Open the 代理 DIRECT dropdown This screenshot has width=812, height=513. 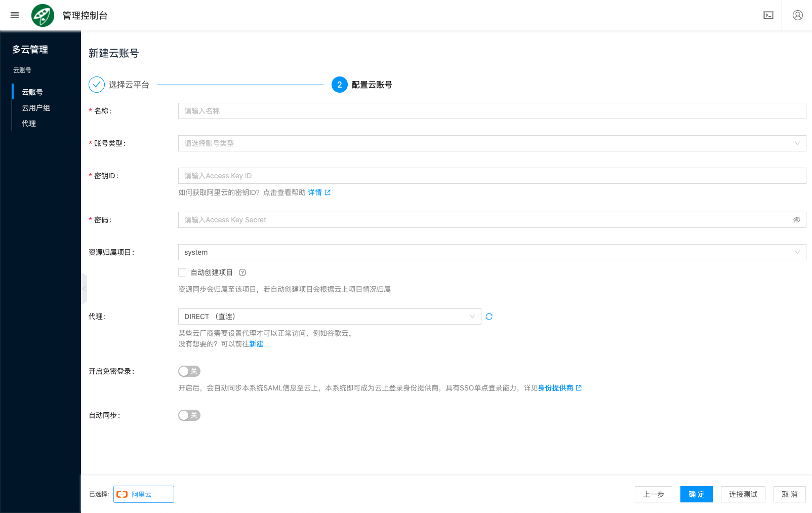329,317
